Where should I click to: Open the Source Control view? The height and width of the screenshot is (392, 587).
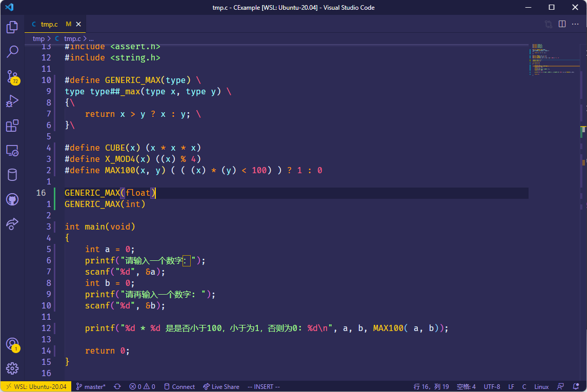[x=12, y=75]
